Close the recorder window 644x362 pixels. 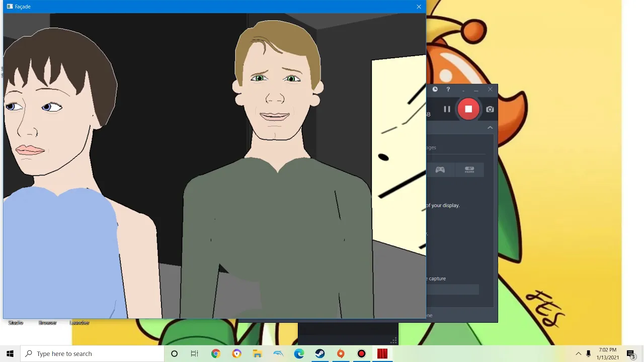pyautogui.click(x=491, y=89)
